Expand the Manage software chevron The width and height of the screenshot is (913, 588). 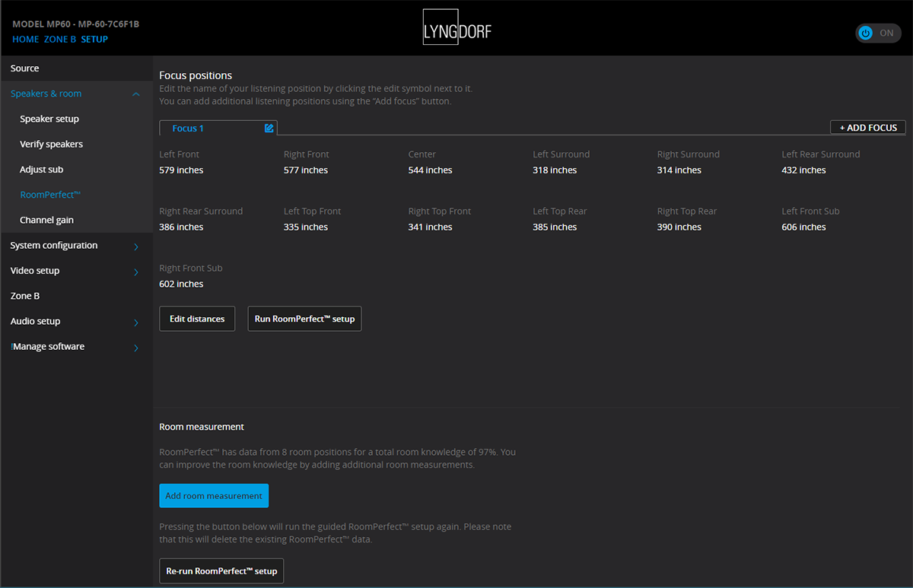[136, 348]
